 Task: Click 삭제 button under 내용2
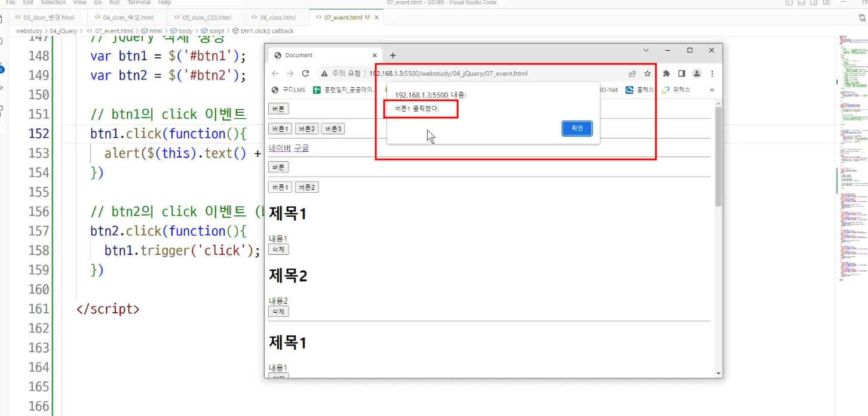click(278, 312)
